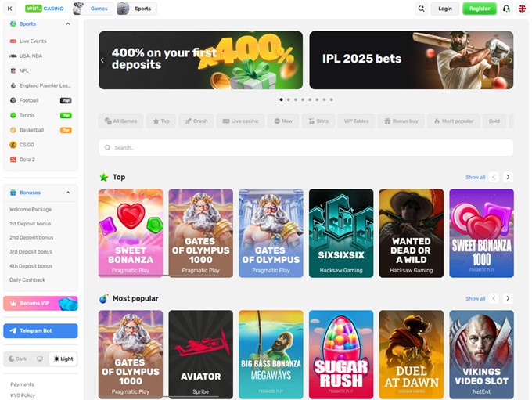Switch theme to Light mode
This screenshot has height=400, width=532.
coord(63,359)
